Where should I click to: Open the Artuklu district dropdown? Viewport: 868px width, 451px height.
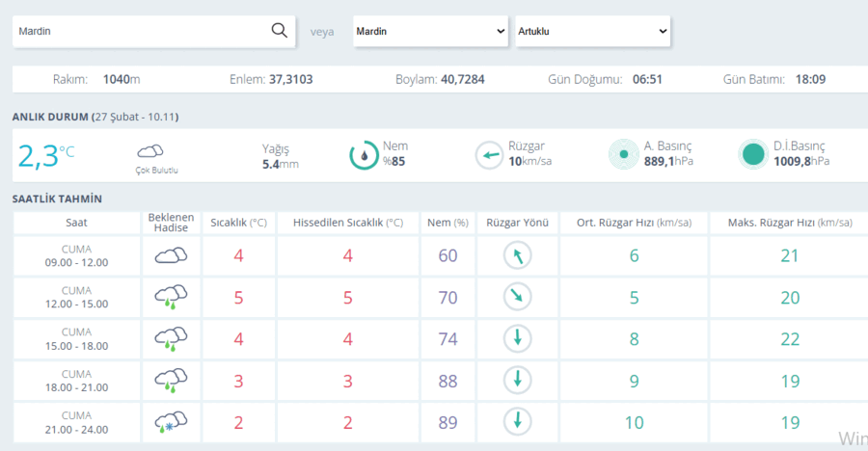(593, 31)
